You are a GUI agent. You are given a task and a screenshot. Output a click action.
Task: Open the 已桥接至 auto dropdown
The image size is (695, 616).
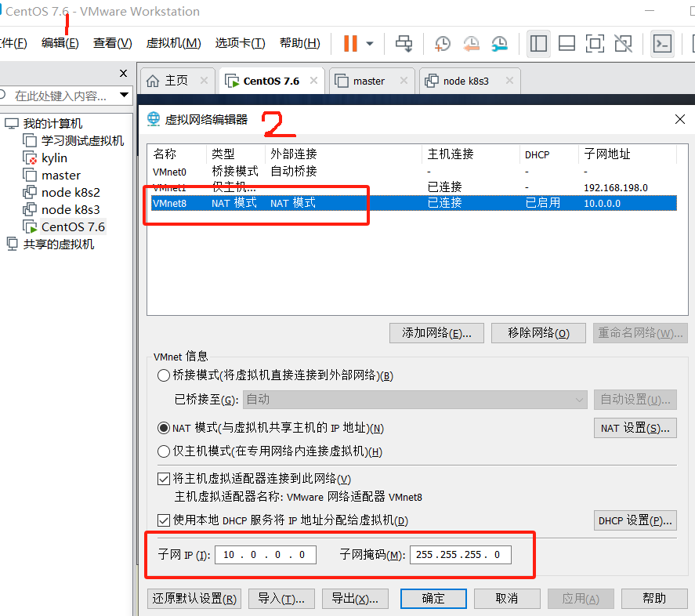414,400
